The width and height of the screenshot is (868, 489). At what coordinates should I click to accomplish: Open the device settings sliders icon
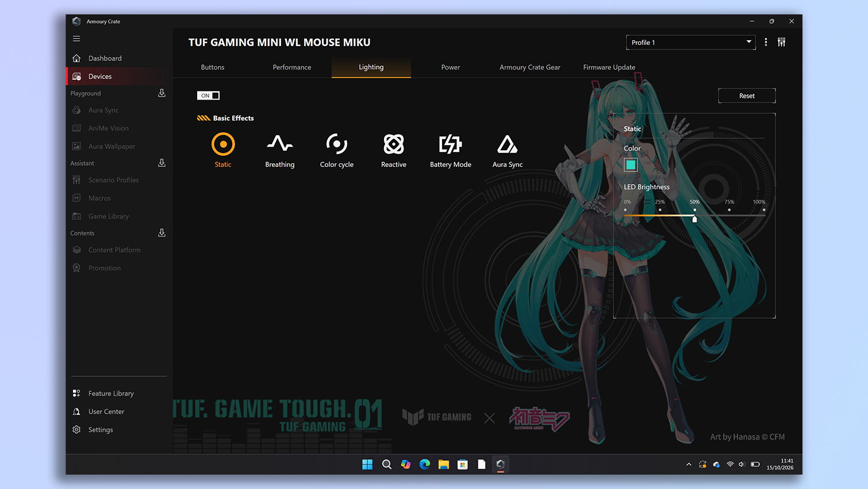pos(781,42)
